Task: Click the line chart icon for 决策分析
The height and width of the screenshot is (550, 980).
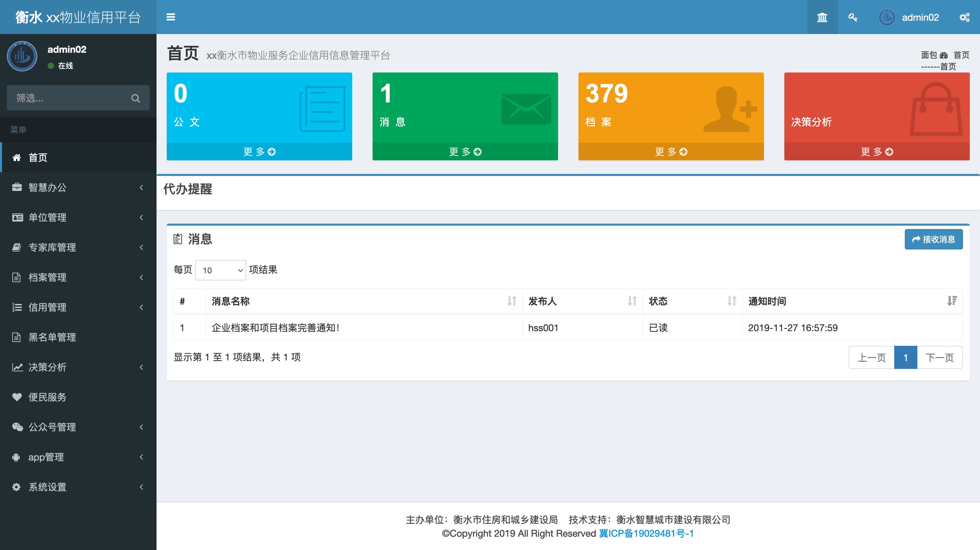Action: pyautogui.click(x=17, y=367)
